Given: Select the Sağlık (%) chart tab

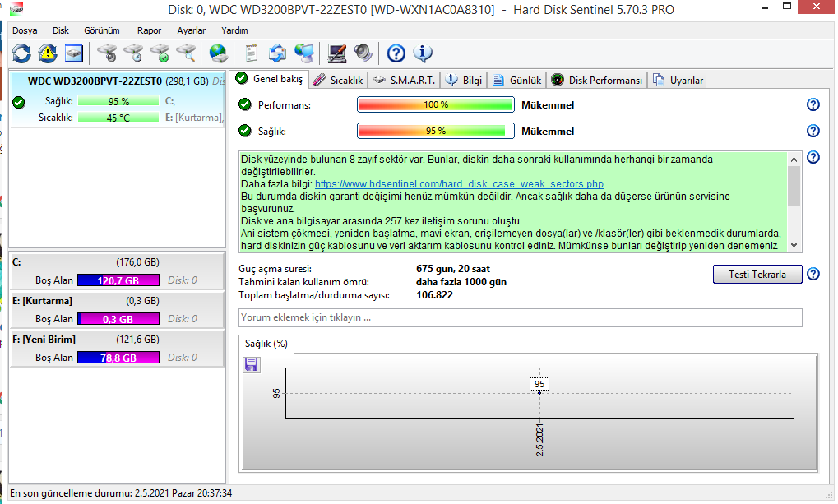Looking at the screenshot, I should click(266, 344).
